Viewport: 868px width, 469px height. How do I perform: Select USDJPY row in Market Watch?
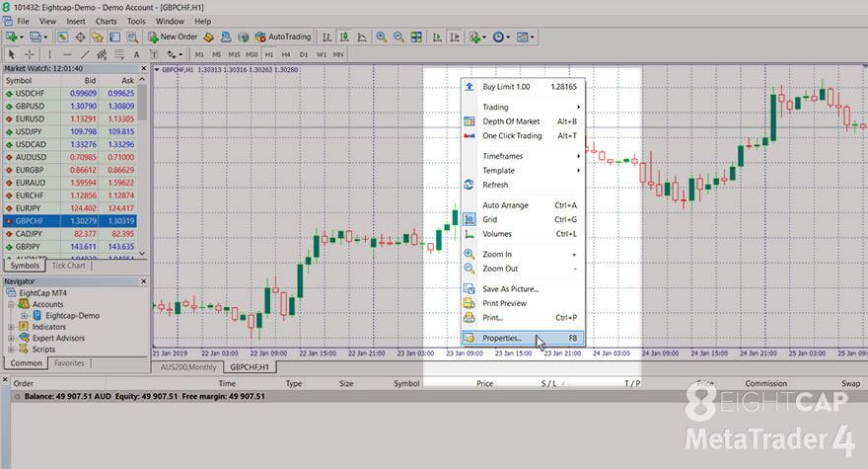tap(70, 131)
